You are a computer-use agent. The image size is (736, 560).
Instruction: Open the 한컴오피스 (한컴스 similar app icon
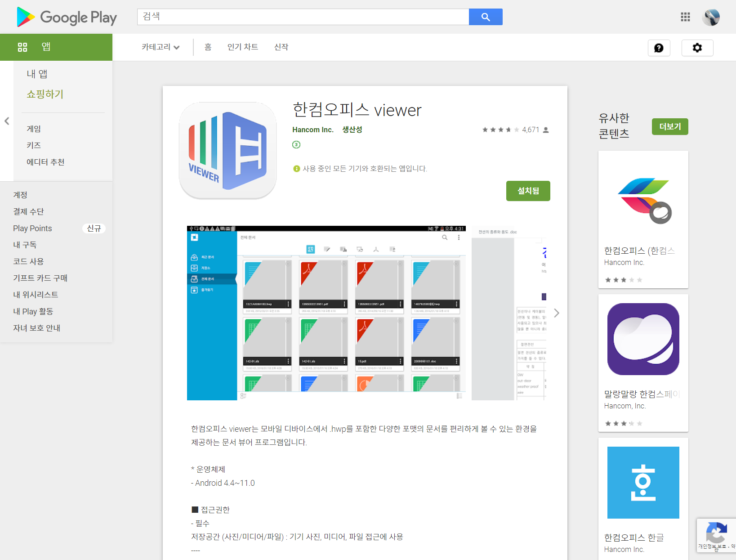point(643,196)
